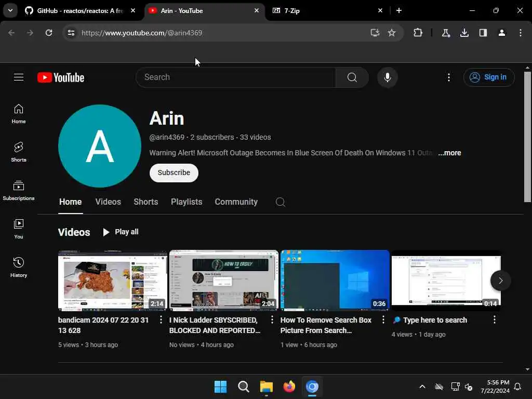Click the page vertical scrollbar
Image resolution: width=532 pixels, height=399 pixels.
coord(527,137)
